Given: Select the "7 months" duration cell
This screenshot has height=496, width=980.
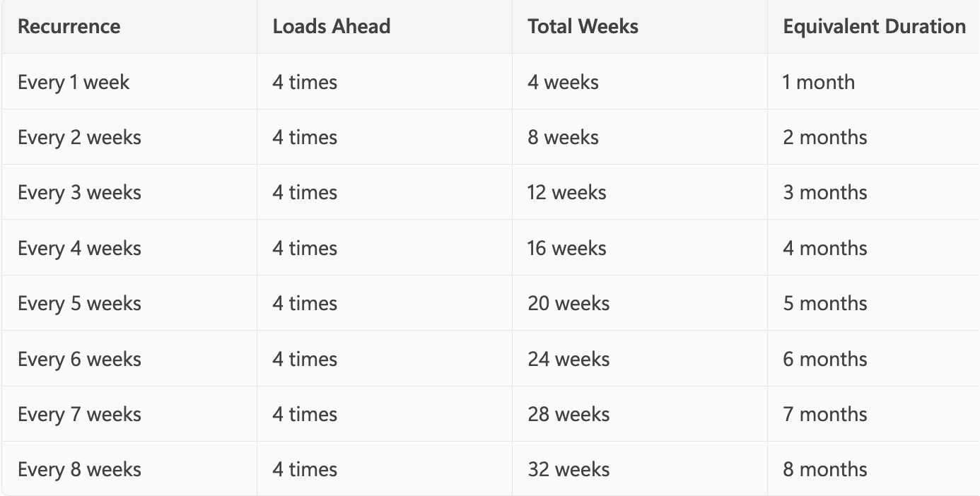Looking at the screenshot, I should tap(824, 414).
